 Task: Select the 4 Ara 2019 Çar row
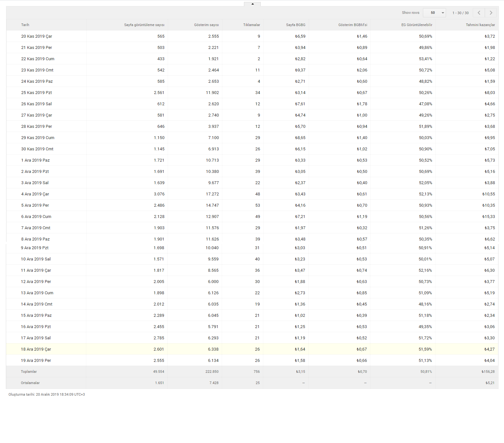[252, 194]
